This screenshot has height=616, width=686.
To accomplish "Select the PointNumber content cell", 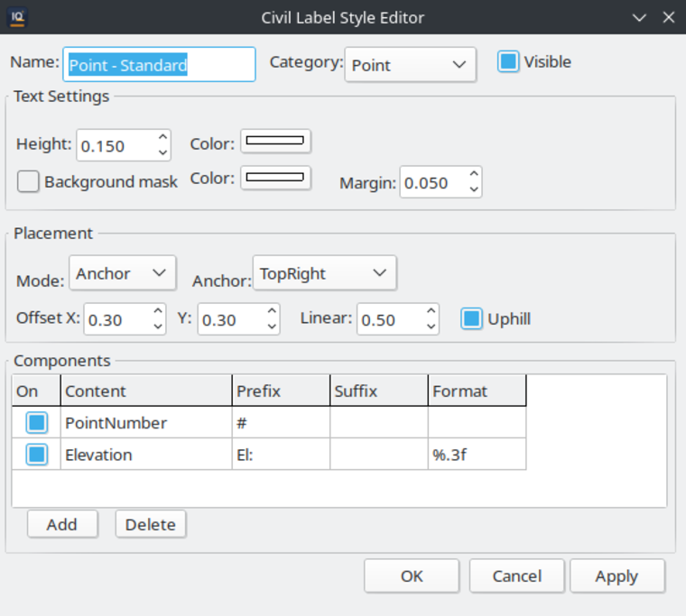I will pyautogui.click(x=146, y=423).
